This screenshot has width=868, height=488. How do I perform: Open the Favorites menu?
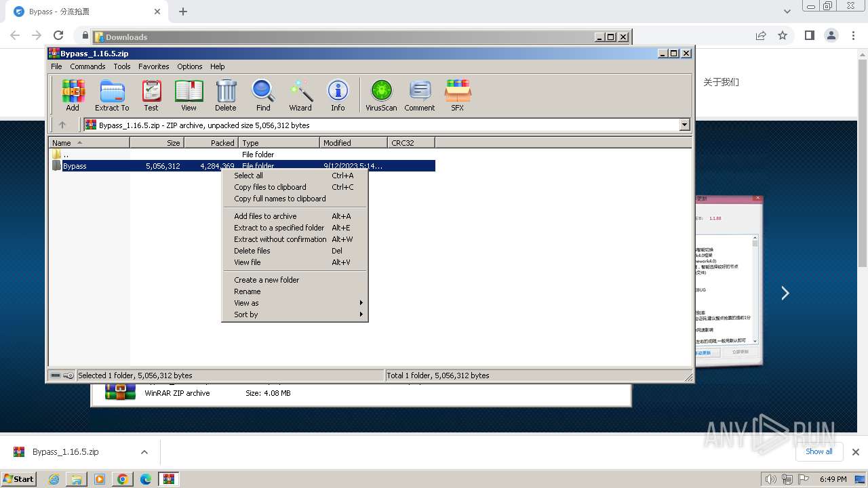(154, 66)
